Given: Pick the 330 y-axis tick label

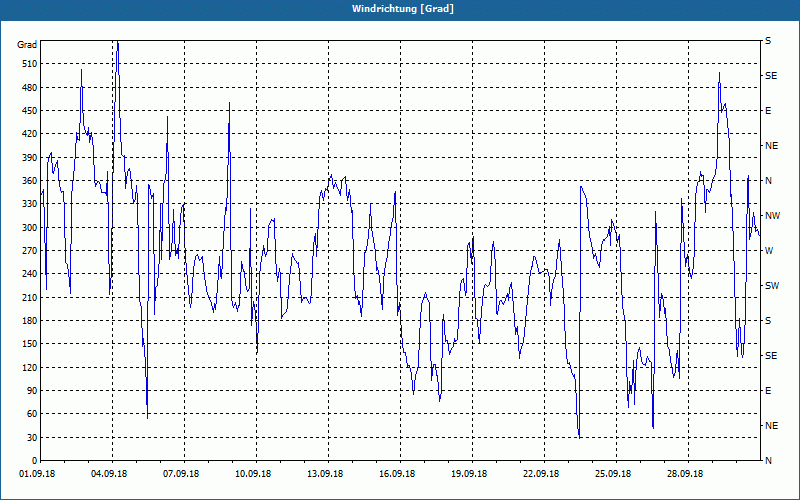Looking at the screenshot, I should 29,204.
